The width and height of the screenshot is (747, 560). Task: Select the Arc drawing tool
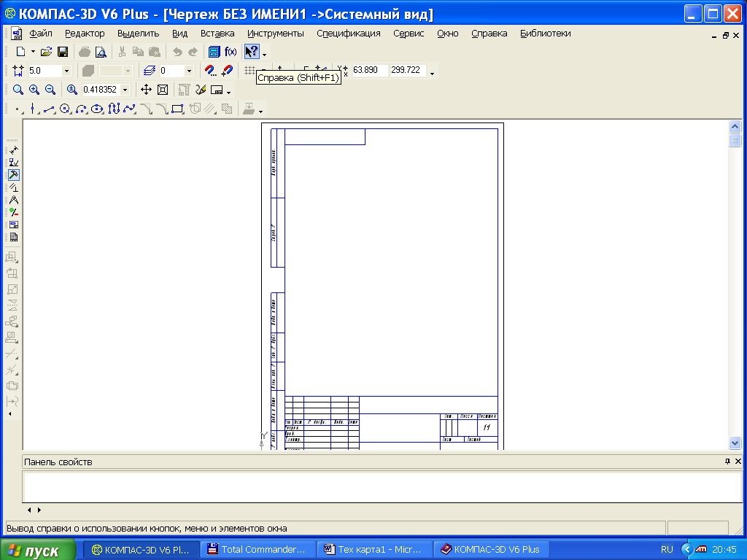[82, 109]
